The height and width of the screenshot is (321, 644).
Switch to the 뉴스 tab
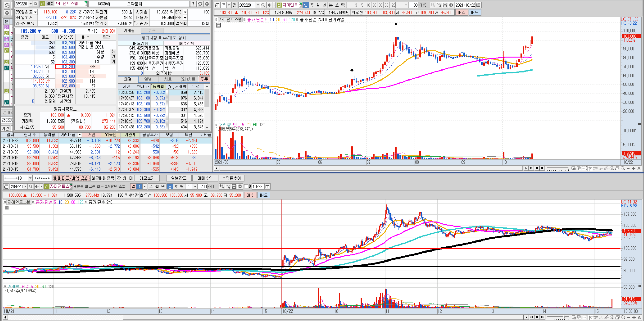point(152,31)
